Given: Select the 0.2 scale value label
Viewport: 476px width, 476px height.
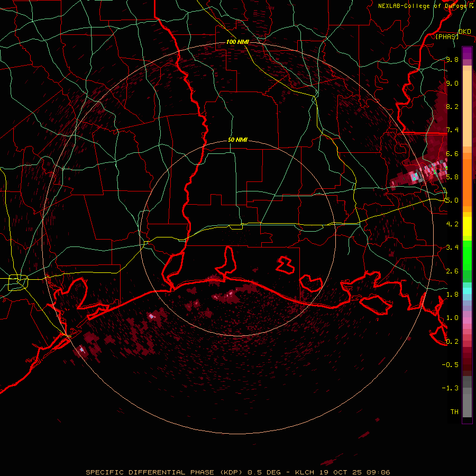Looking at the screenshot, I should pyautogui.click(x=452, y=341).
